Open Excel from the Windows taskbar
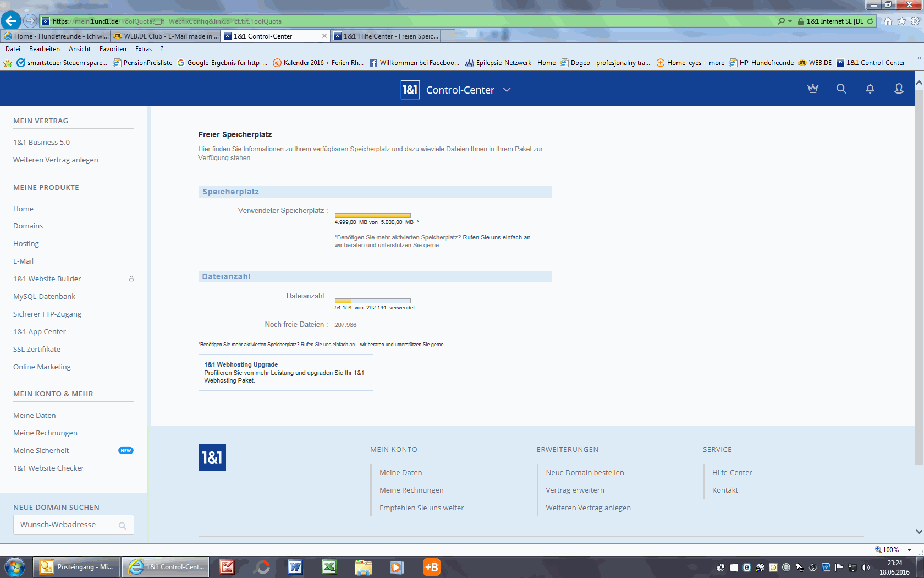This screenshot has width=924, height=578. coord(329,566)
